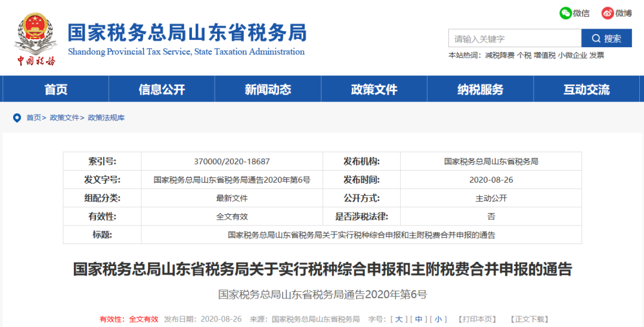Click 正文下载 to download text
644x327 pixels.
(x=530, y=319)
